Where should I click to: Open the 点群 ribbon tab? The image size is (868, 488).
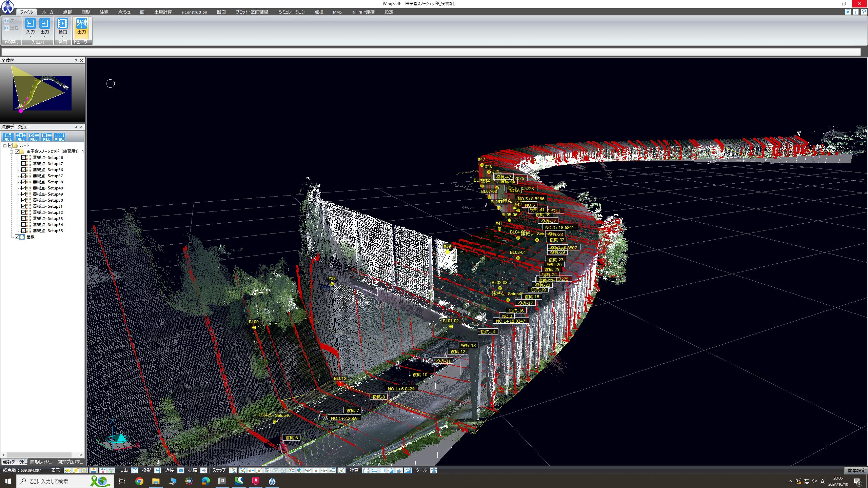click(67, 12)
